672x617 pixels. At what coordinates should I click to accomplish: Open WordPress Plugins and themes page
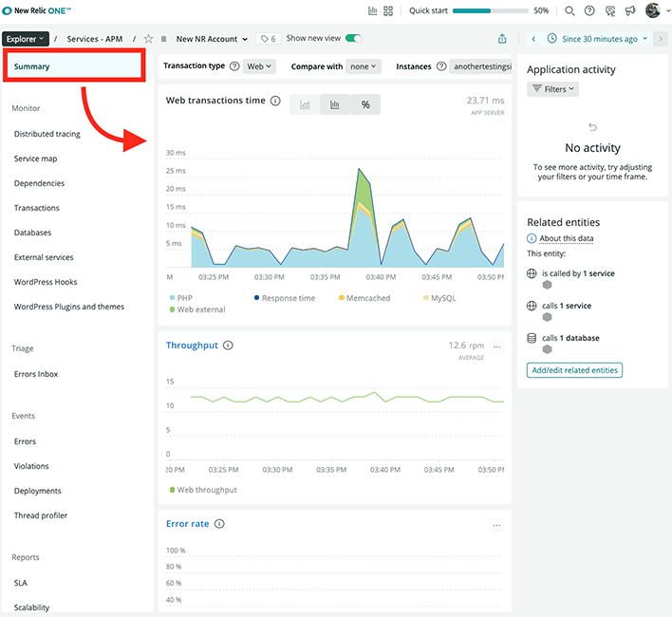coord(69,307)
